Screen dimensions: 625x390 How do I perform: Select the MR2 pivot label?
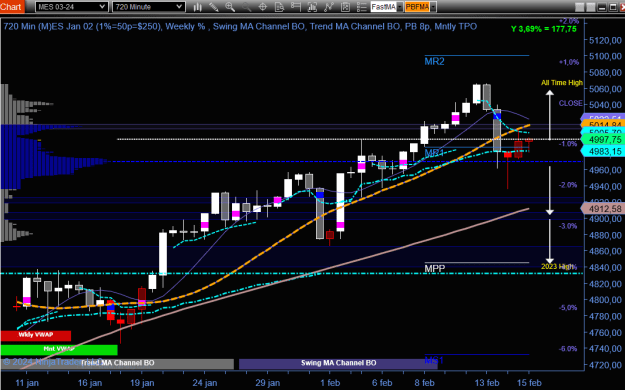pyautogui.click(x=434, y=61)
